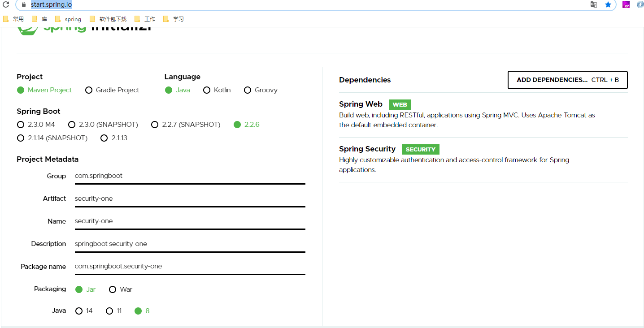Choose Groovy as the language

261,90
